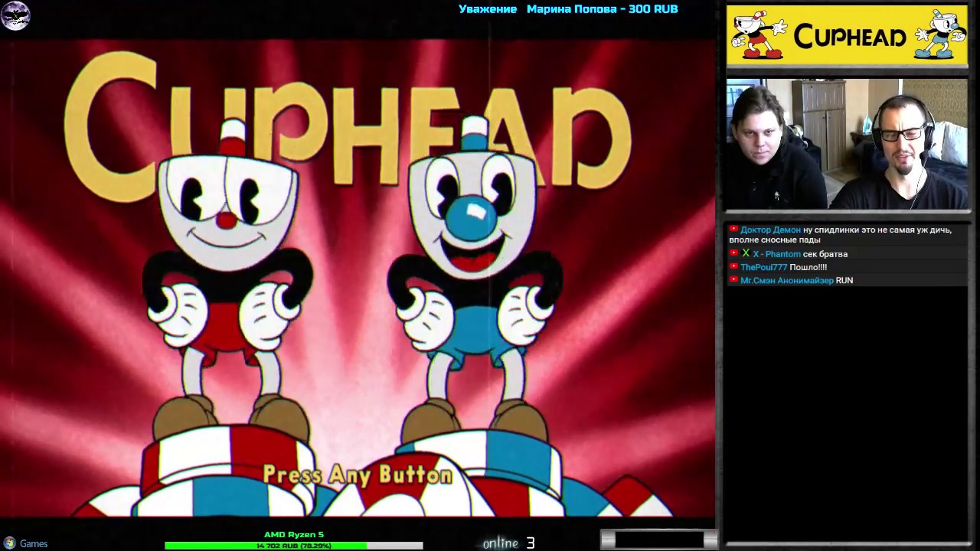Screen dimensions: 980x551
Task: Click the green AMD Ryzen 5 donation progress bar
Action: click(x=293, y=546)
